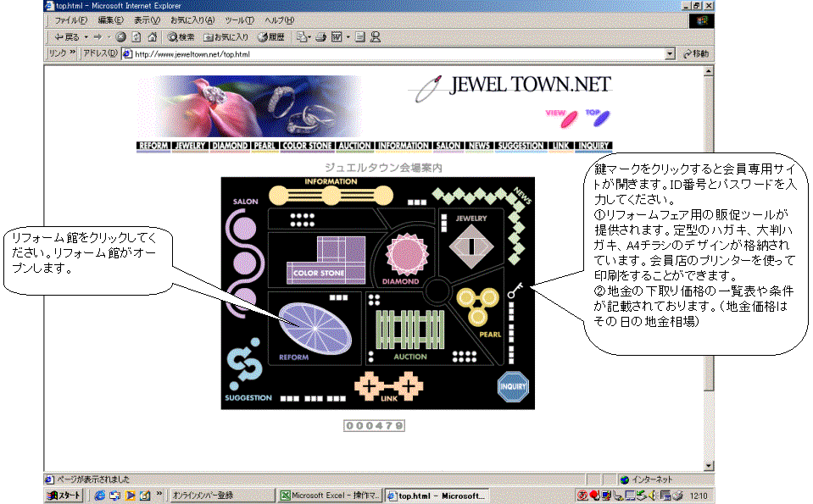Switch to Microsoft Excel taskbar button
This screenshot has height=504, width=813.
[331, 496]
